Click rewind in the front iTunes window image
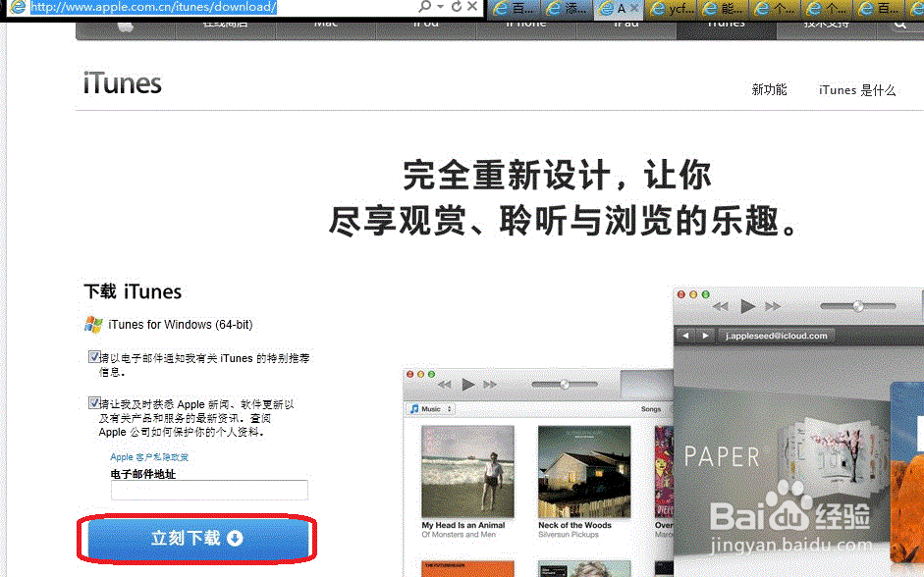Image resolution: width=924 pixels, height=577 pixels. click(x=444, y=385)
